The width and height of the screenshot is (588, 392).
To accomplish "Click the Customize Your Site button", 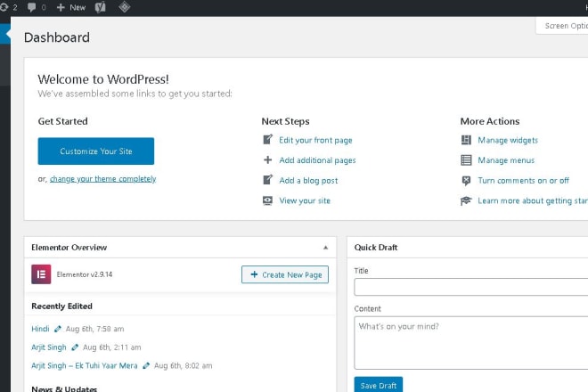I will 96,151.
